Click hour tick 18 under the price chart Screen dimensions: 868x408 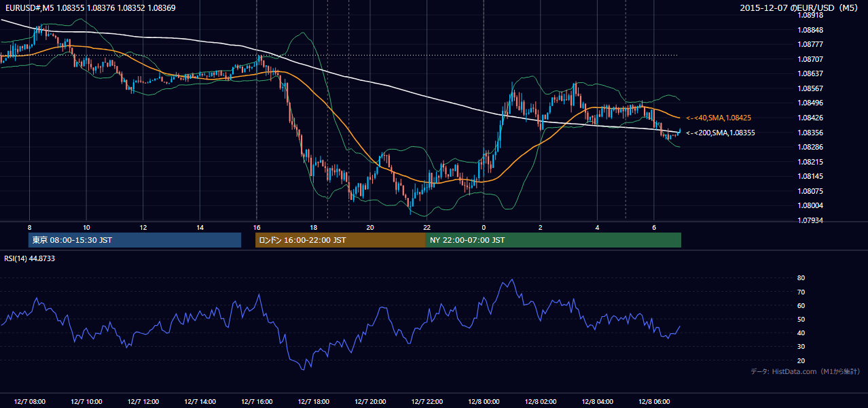313,227
